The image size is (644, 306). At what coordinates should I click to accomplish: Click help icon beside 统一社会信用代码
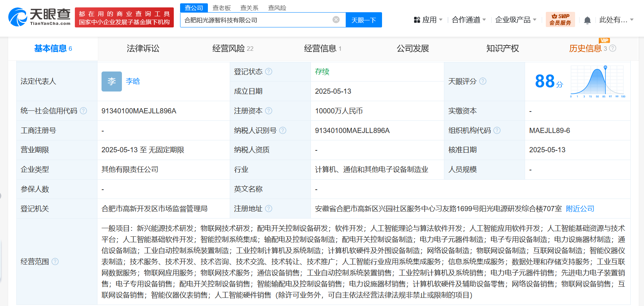pyautogui.click(x=83, y=111)
